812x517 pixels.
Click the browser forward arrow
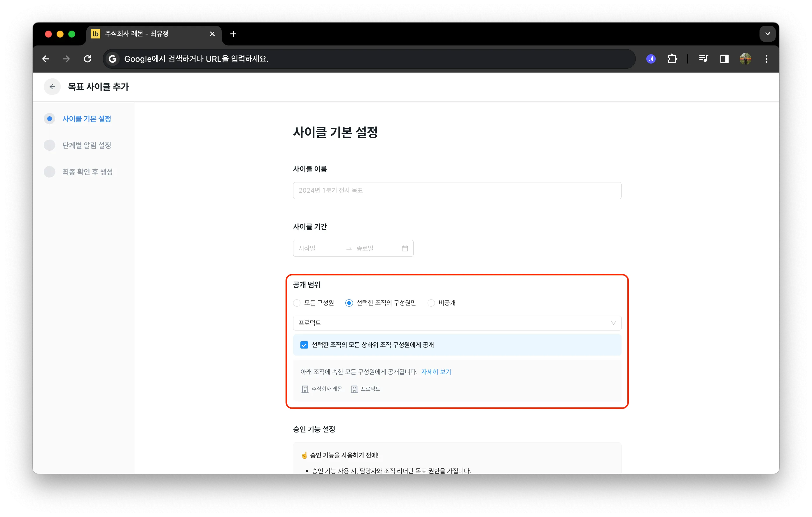pos(66,59)
